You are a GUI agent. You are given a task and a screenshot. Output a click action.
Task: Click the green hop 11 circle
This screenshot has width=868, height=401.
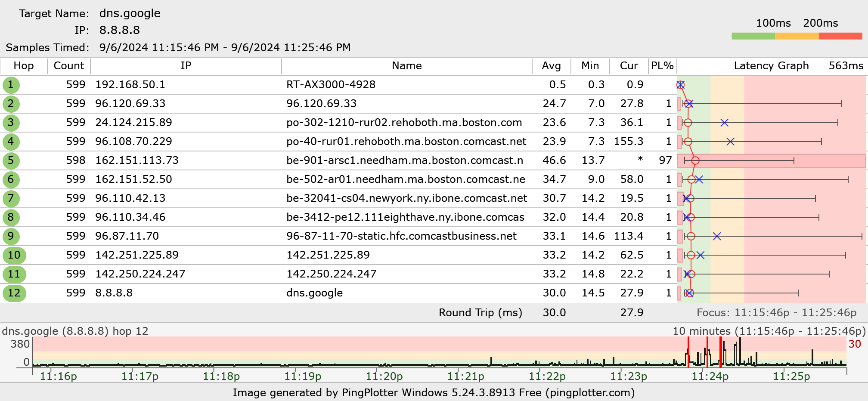click(x=14, y=274)
